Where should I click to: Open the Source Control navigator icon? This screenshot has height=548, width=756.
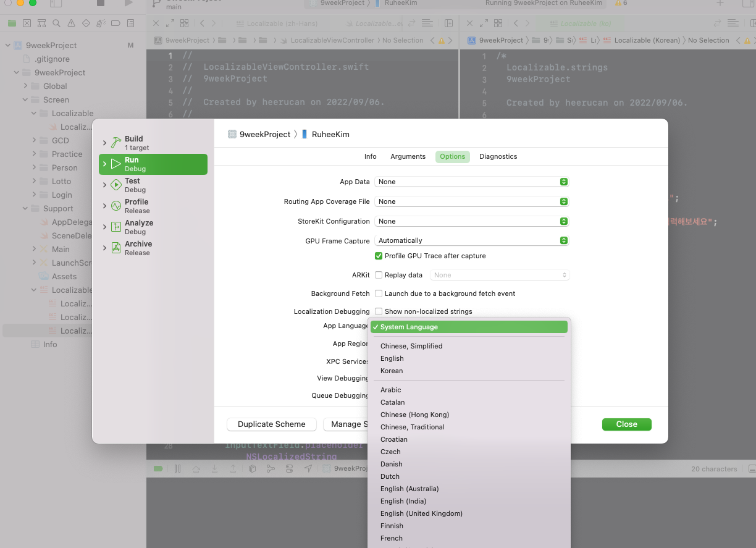tap(27, 23)
